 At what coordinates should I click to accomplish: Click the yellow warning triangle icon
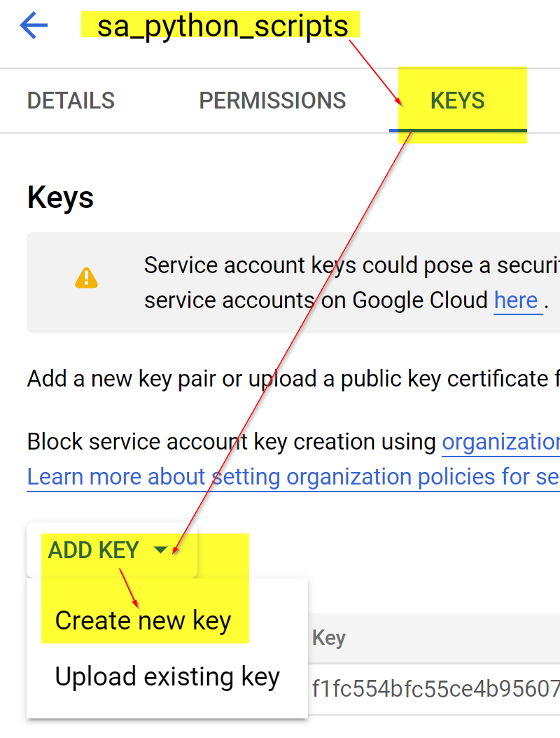(x=86, y=278)
